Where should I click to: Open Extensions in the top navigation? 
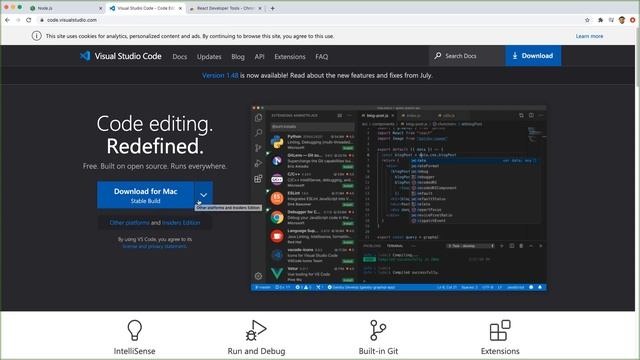[290, 57]
